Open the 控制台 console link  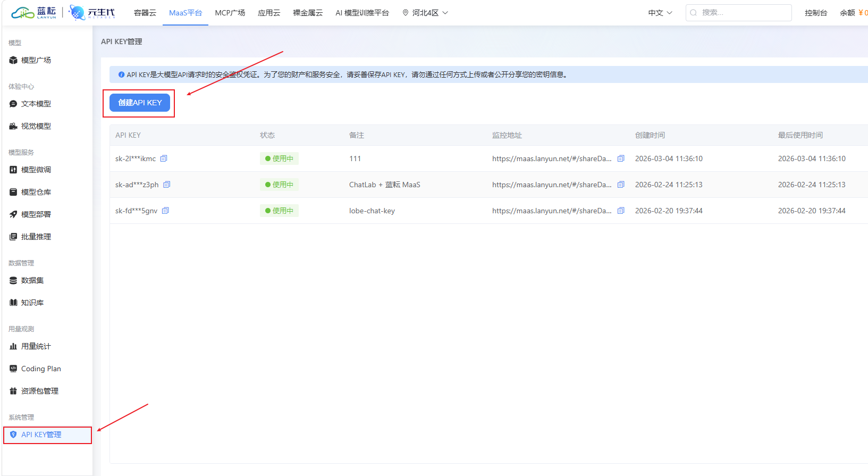coord(816,13)
